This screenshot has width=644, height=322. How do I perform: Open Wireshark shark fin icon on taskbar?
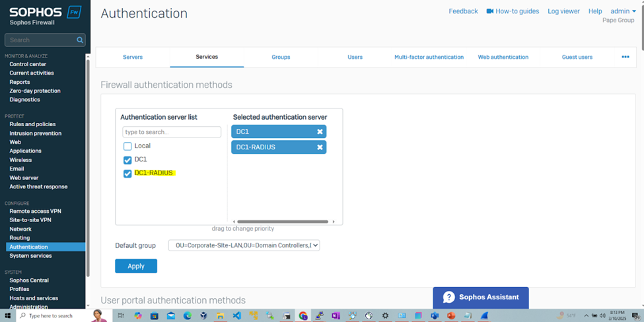click(x=485, y=315)
